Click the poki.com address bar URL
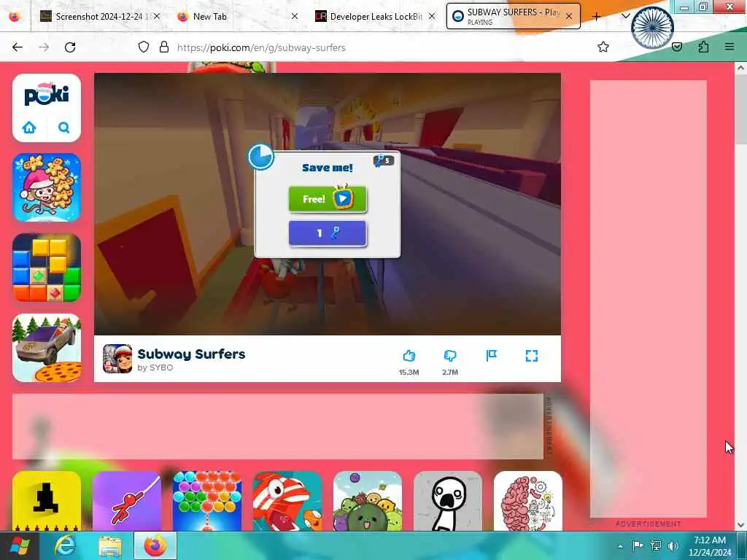747x560 pixels. pos(261,47)
